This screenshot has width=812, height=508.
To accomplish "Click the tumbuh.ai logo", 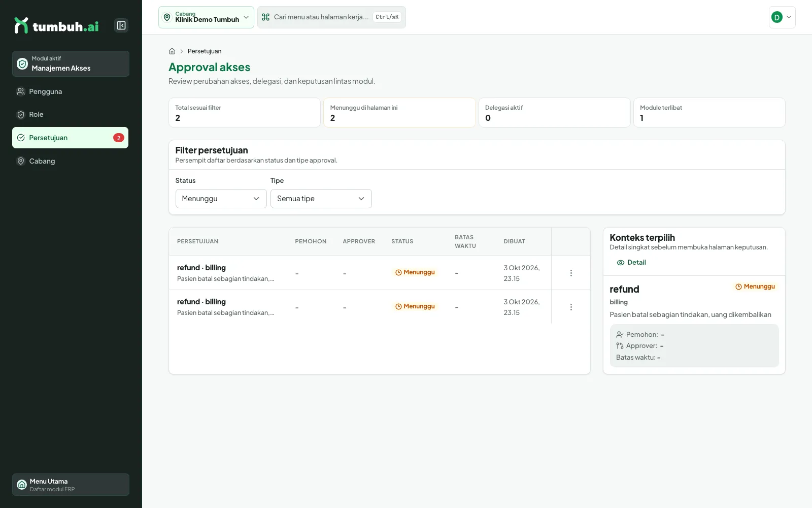I will (56, 25).
